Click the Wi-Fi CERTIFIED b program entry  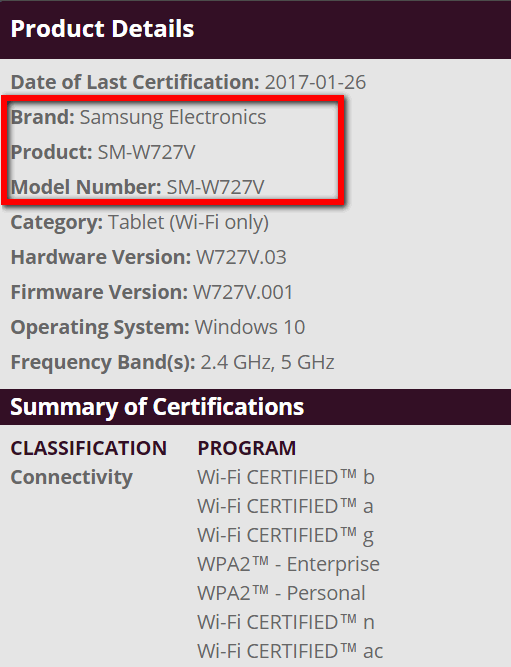coord(286,477)
